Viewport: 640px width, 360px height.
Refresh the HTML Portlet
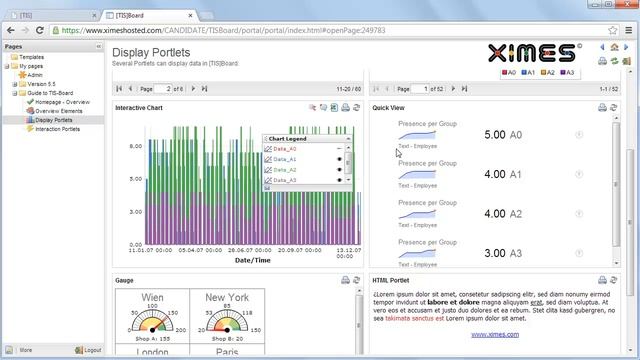pyautogui.click(x=613, y=280)
